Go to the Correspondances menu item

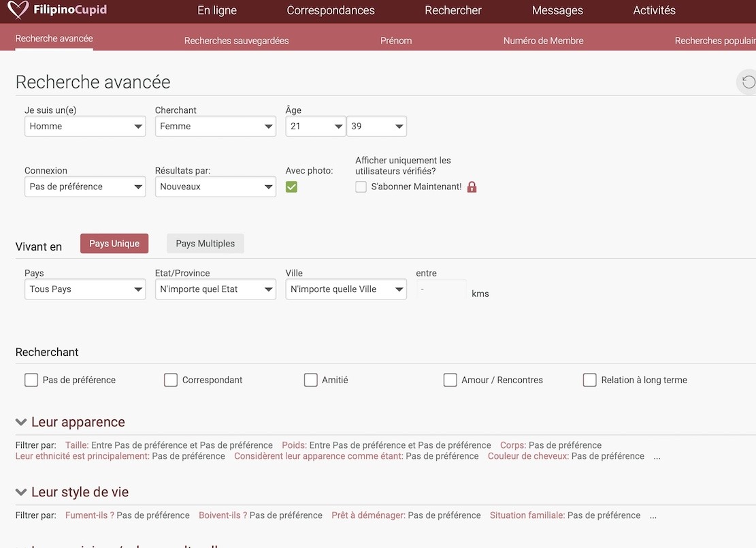point(331,11)
